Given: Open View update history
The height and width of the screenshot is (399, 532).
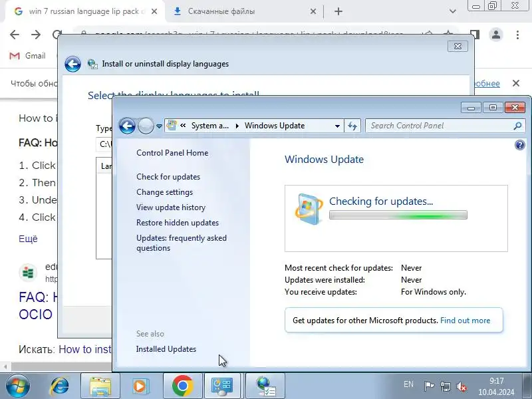Looking at the screenshot, I should click(x=171, y=207).
